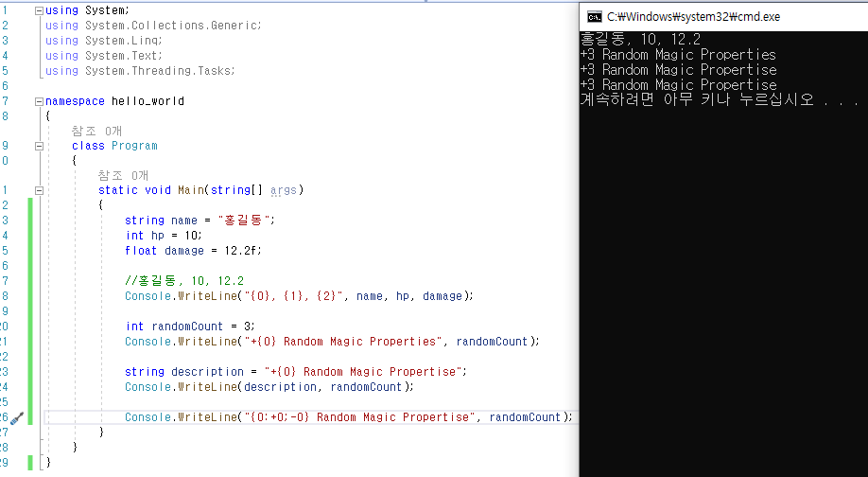Click the 'args' parameter in Main

(x=284, y=190)
